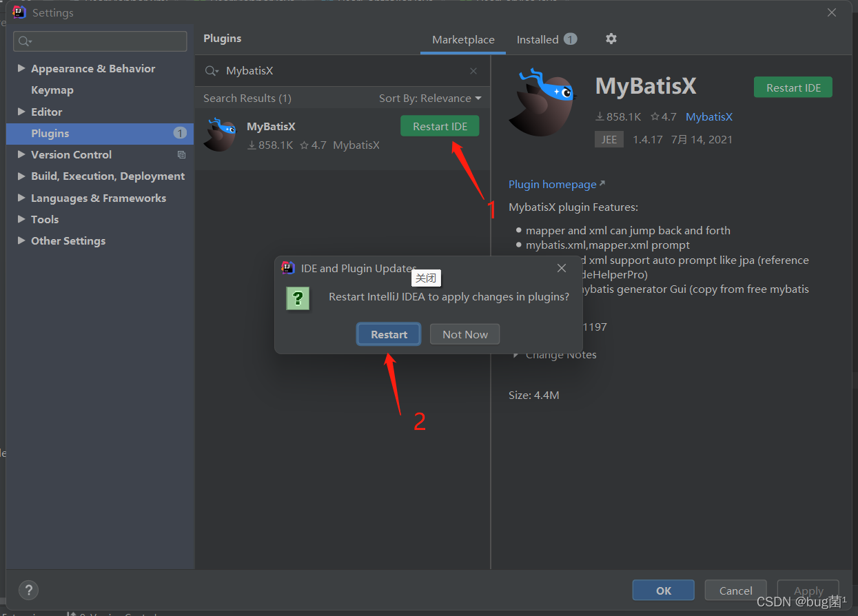Open the Sort By: Relevance dropdown
Viewport: 858px width, 616px height.
click(x=430, y=99)
